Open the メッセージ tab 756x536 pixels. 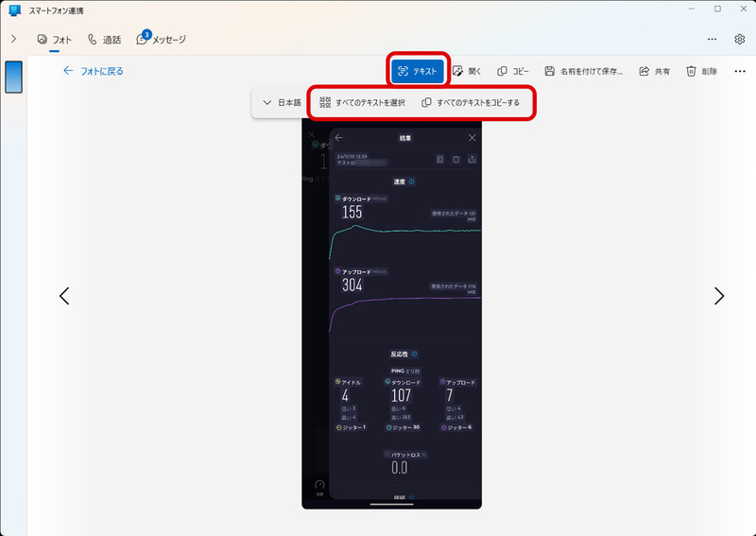161,39
